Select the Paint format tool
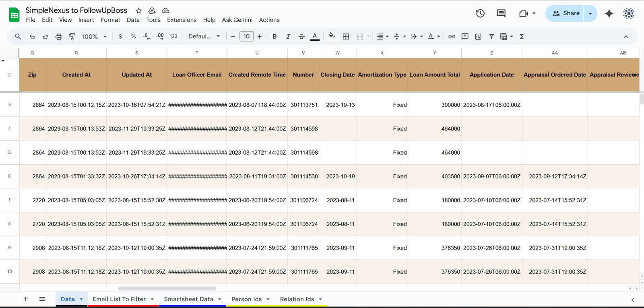This screenshot has width=644, height=308. coord(72,37)
